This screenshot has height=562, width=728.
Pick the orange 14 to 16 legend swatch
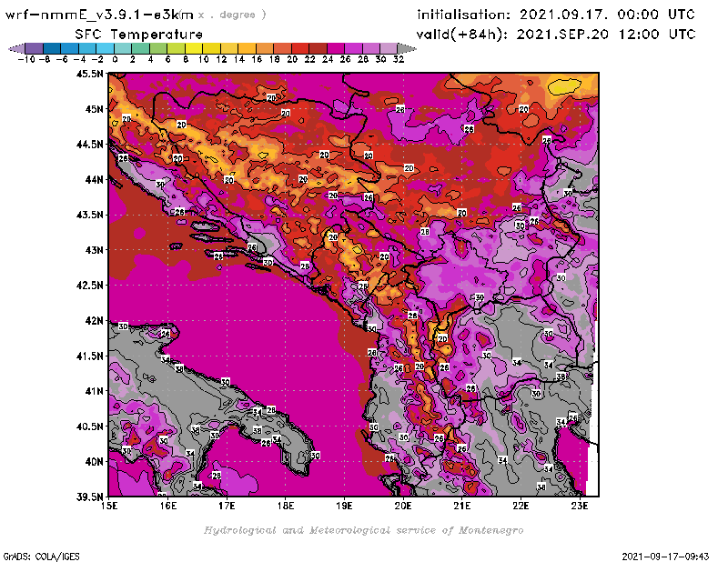point(247,49)
